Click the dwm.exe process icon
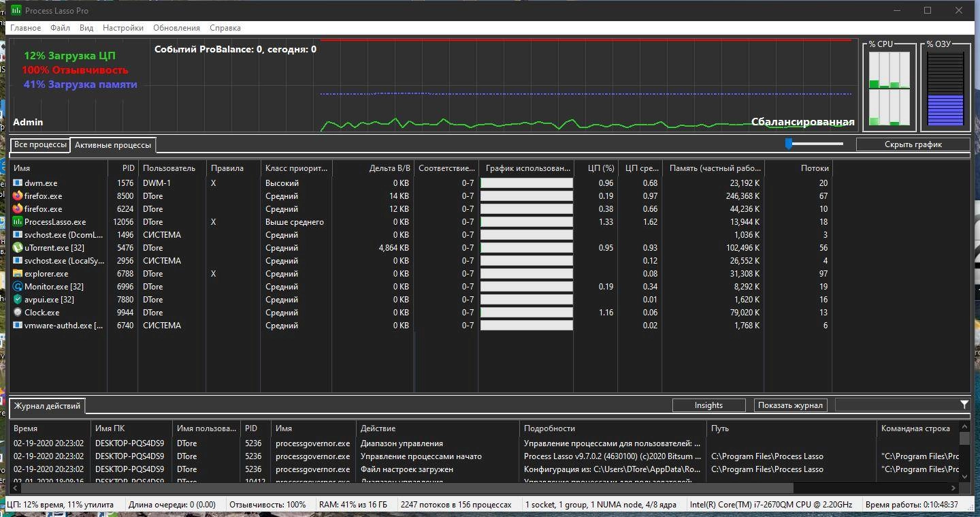 (18, 183)
